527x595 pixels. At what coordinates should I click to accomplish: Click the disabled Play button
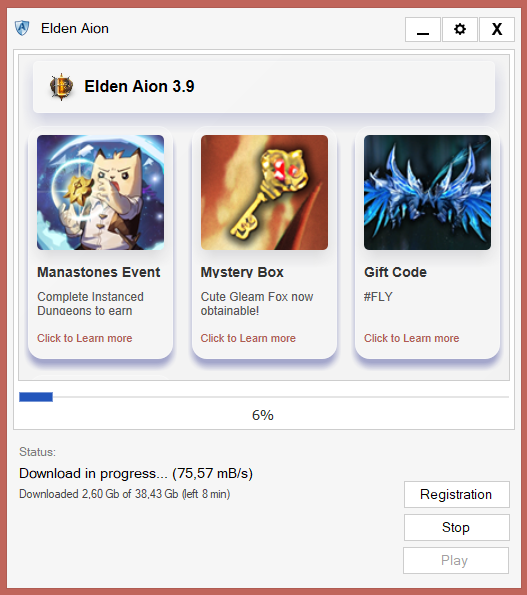click(x=456, y=560)
